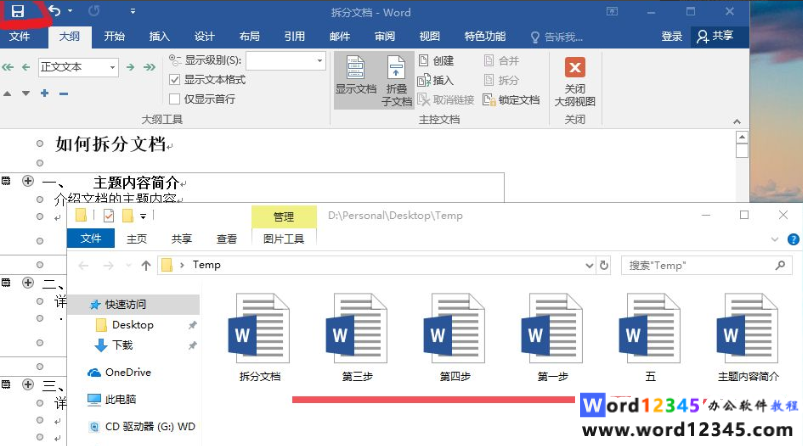This screenshot has width=803, height=446.
Task: Collapse the Word ribbon with the caret
Action: pyautogui.click(x=737, y=121)
